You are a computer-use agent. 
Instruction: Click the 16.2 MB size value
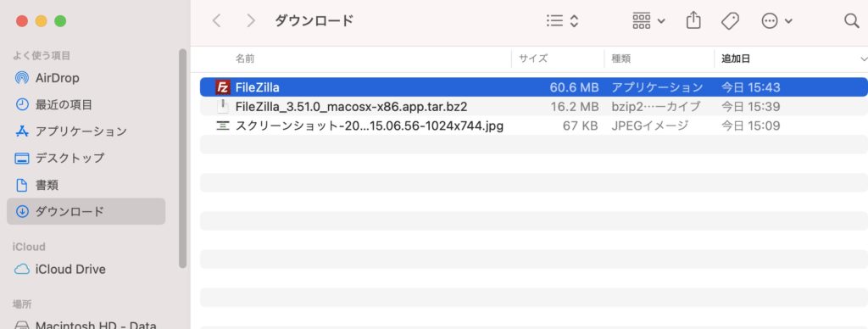575,106
